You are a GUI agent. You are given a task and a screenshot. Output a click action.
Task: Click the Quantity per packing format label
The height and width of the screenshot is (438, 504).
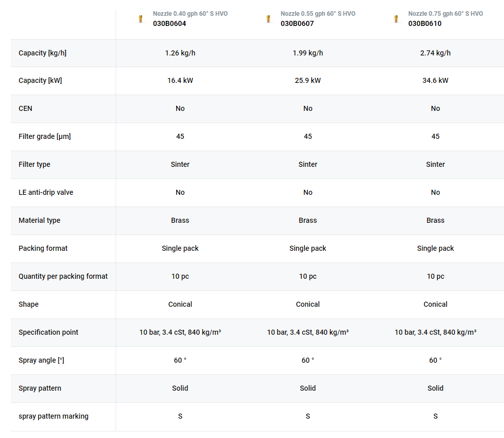(x=63, y=276)
